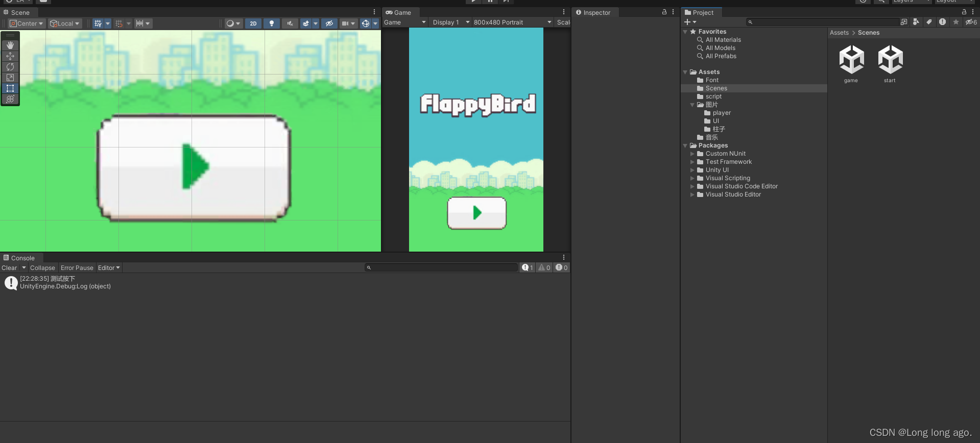Image resolution: width=980 pixels, height=443 pixels.
Task: Open scene camera settings dropdown
Action: (348, 23)
